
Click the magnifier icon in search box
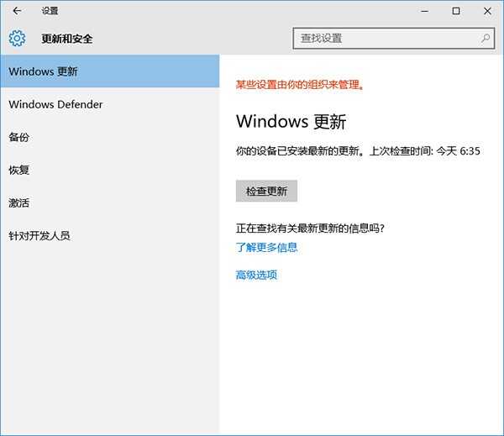(486, 38)
